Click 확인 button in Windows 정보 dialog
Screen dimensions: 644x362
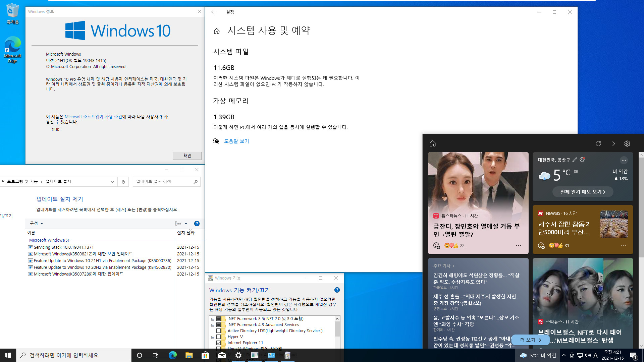(x=187, y=156)
